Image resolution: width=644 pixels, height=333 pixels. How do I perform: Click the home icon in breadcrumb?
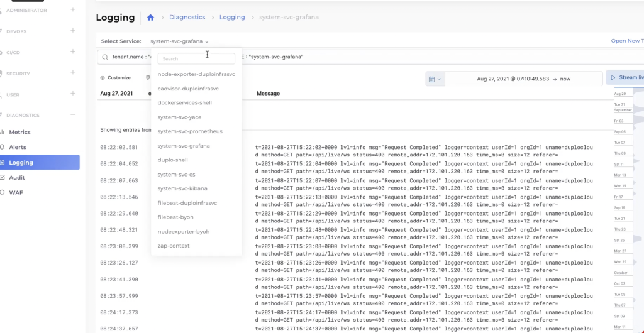[x=150, y=18]
